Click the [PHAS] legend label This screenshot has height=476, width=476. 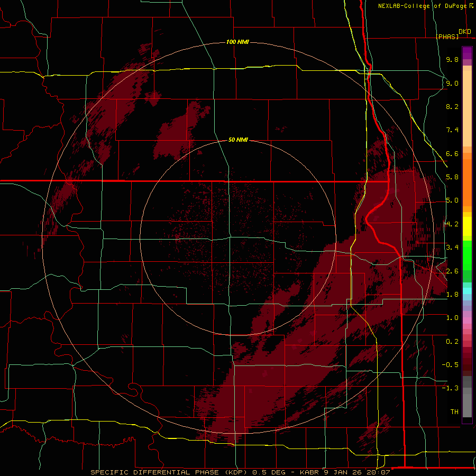pos(447,36)
